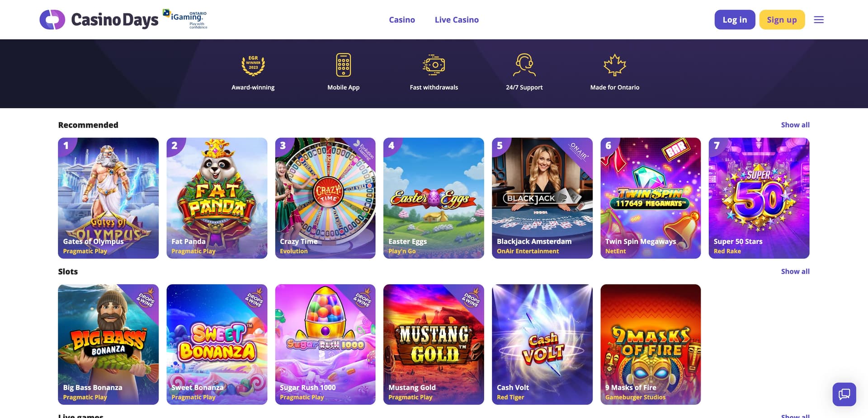Launch the Crazy Time game tile
The height and width of the screenshot is (418, 868).
325,198
